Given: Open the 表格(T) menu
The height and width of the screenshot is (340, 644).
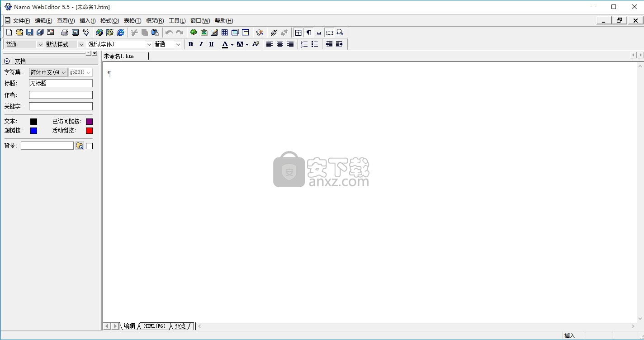Looking at the screenshot, I should pos(133,21).
